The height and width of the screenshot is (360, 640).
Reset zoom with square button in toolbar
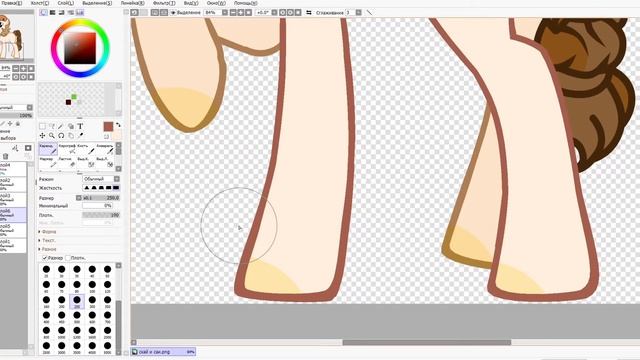pos(248,13)
